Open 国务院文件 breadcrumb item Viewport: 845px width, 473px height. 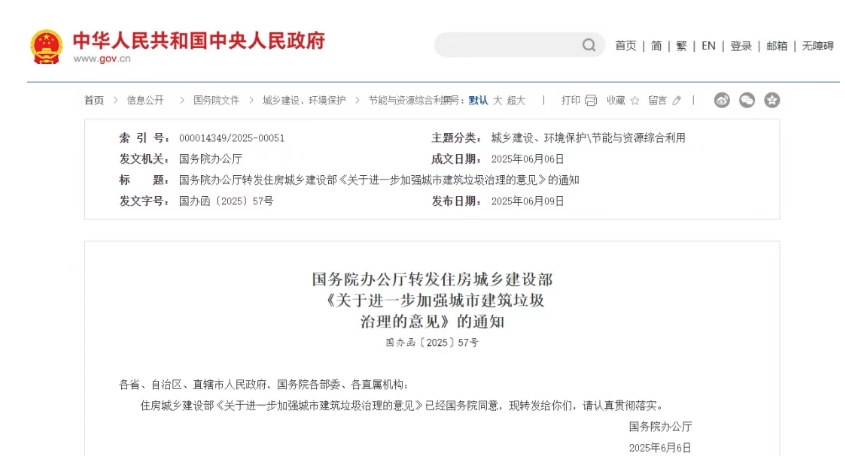(216, 100)
